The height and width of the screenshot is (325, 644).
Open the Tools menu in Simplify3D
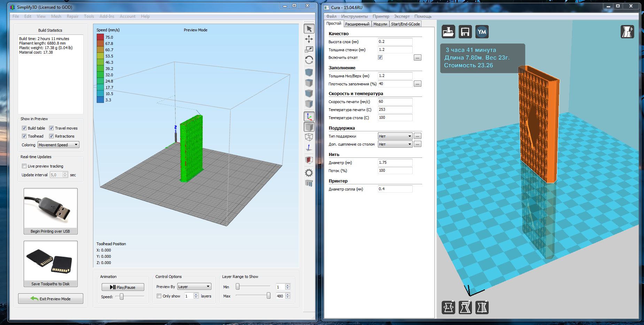(x=89, y=16)
